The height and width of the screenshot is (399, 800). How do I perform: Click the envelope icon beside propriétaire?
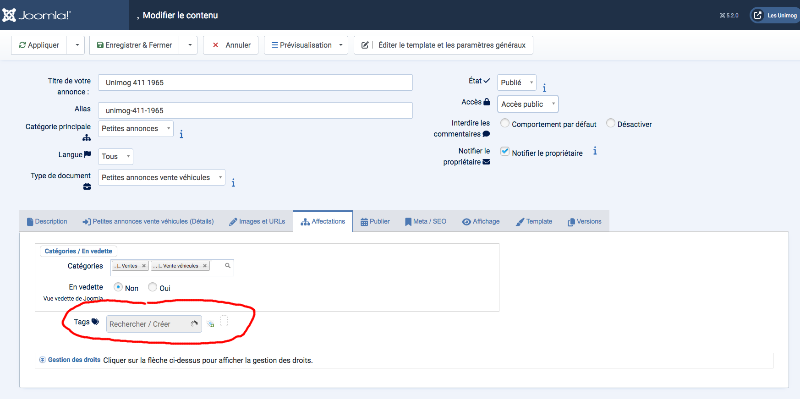(x=486, y=162)
